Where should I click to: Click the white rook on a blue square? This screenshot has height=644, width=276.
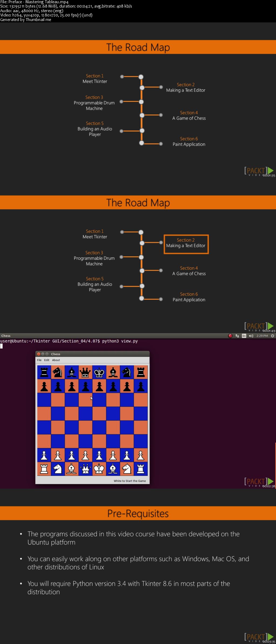point(141,469)
